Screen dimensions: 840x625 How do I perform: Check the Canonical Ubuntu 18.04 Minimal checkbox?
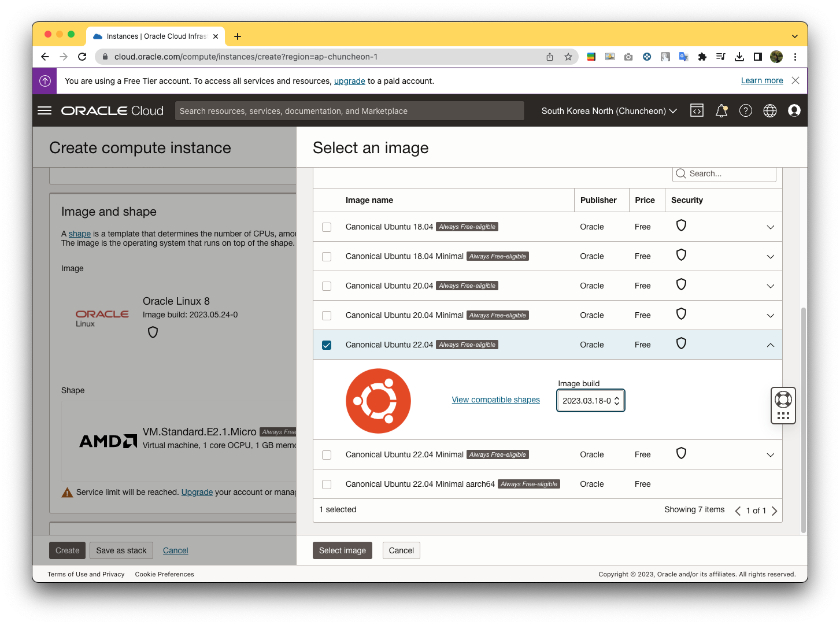pos(327,257)
